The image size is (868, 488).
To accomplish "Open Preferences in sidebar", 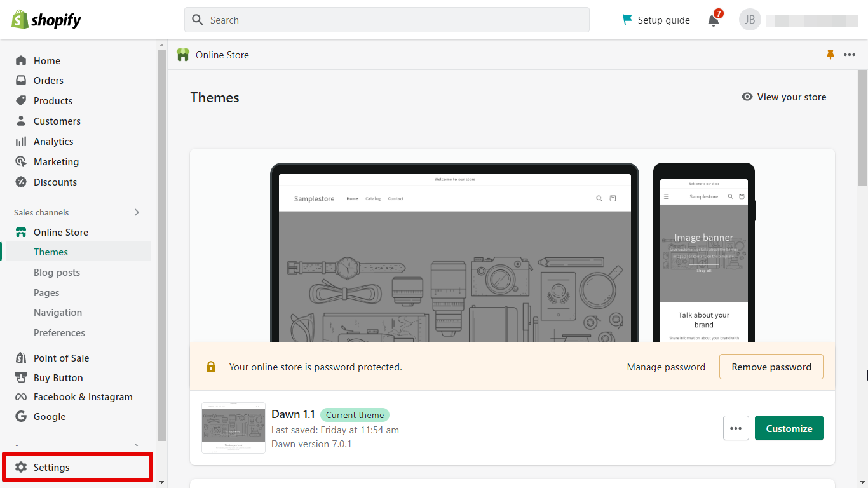I will tap(59, 333).
